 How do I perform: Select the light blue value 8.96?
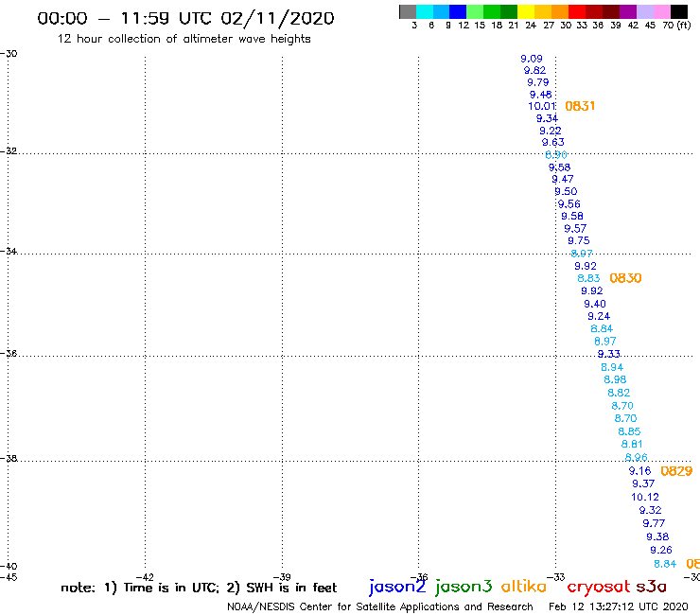click(x=637, y=457)
